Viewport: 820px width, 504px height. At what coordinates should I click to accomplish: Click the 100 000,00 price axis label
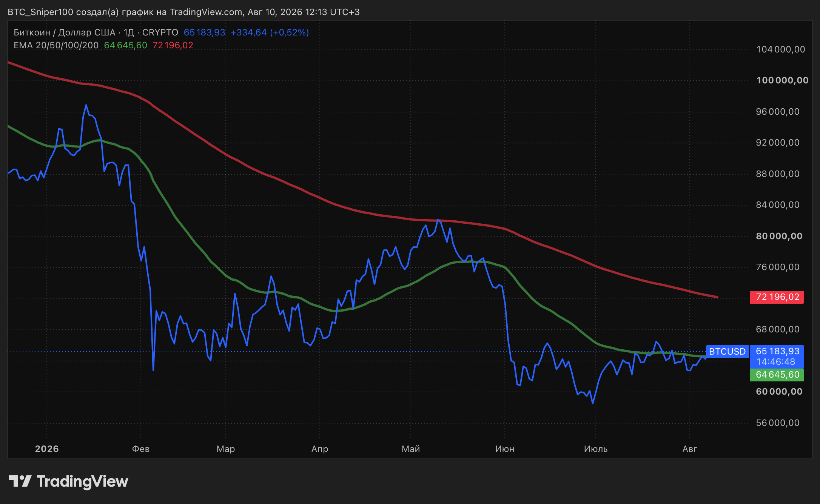(782, 80)
